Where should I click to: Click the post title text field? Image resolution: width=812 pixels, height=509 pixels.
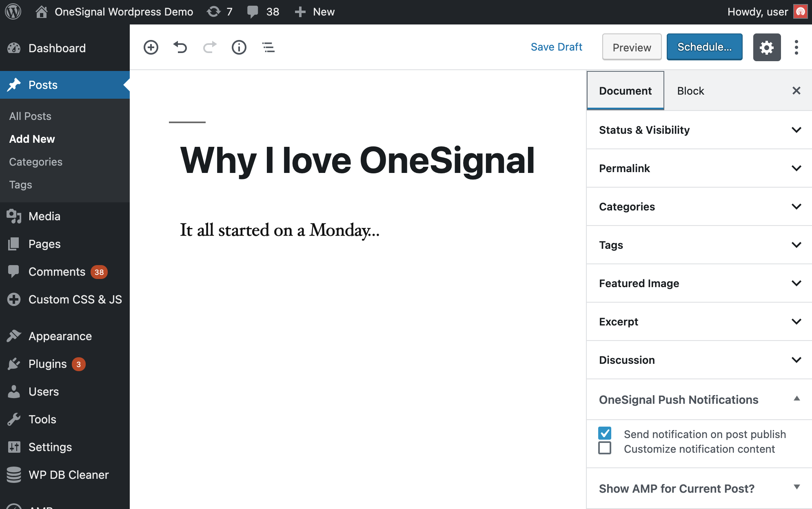click(x=357, y=161)
